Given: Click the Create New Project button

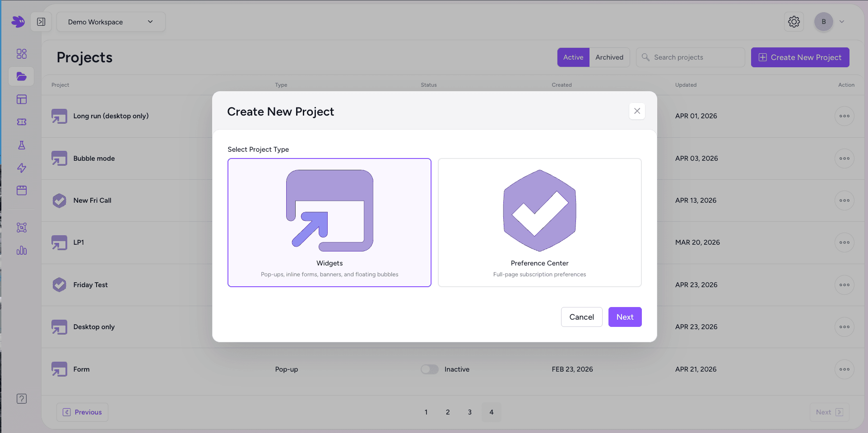Looking at the screenshot, I should pos(800,57).
